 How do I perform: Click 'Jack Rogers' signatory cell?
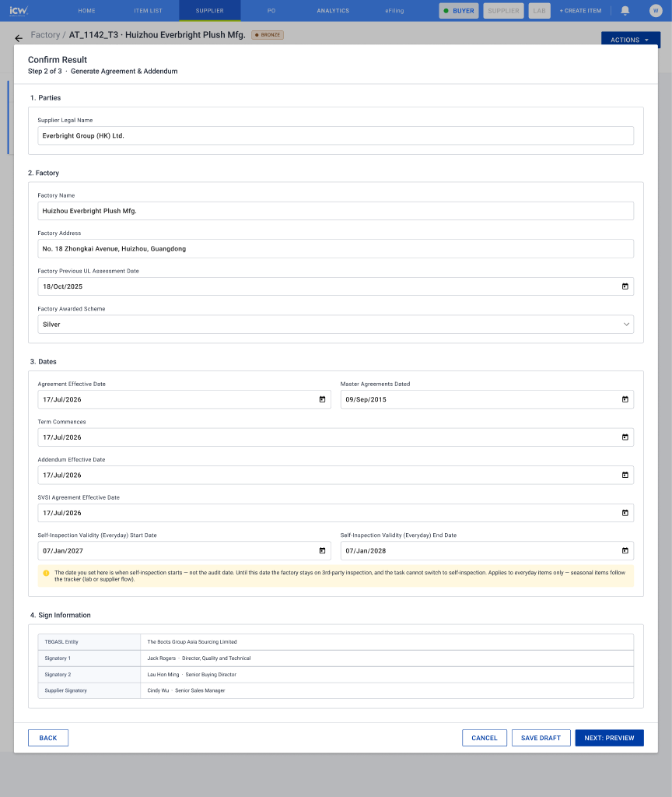click(x=387, y=658)
